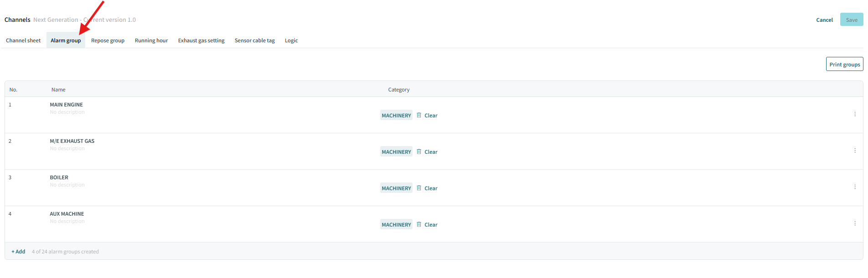Click trash icon in BOILER row
This screenshot has height=278, width=868.
tap(419, 188)
